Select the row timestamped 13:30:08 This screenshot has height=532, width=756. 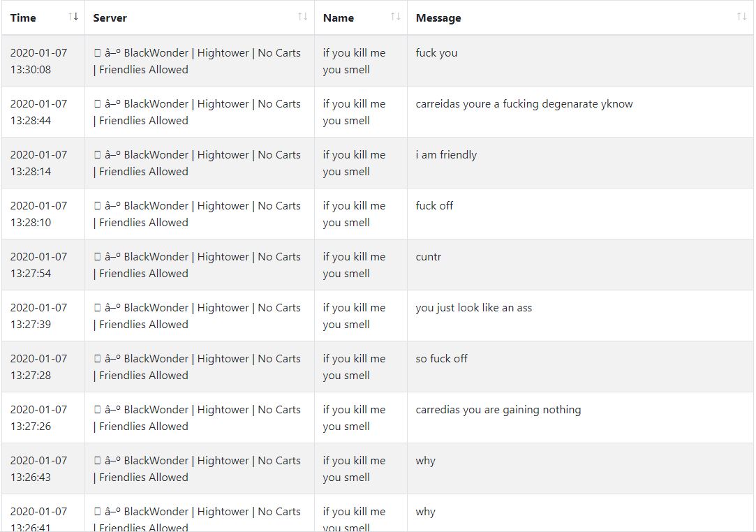click(x=378, y=61)
